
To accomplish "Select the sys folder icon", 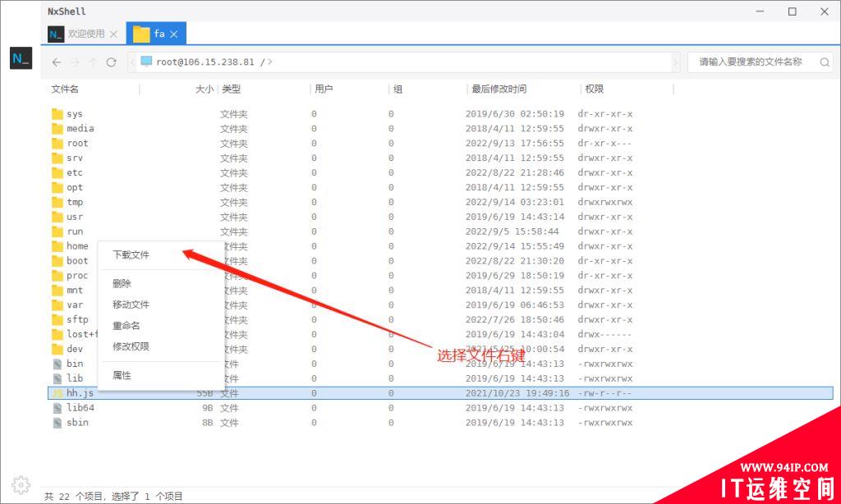I will click(57, 113).
